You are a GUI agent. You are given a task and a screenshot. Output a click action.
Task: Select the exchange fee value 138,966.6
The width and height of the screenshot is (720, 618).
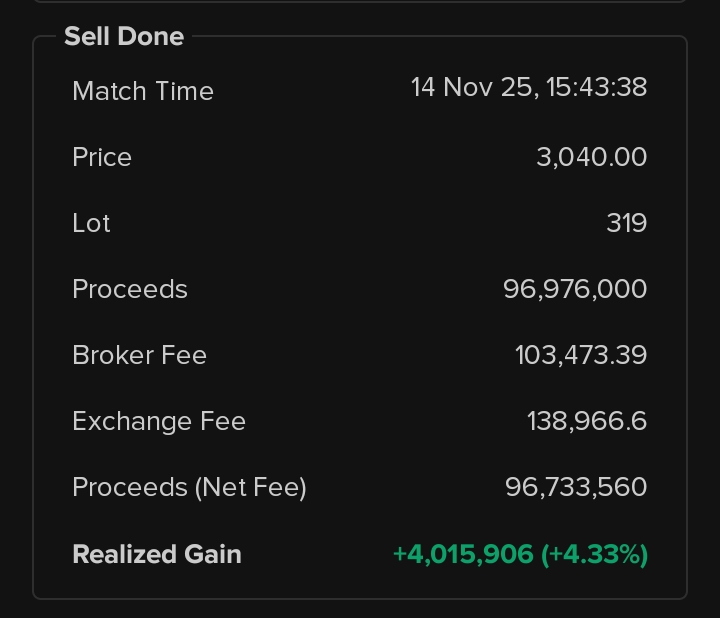coord(587,421)
